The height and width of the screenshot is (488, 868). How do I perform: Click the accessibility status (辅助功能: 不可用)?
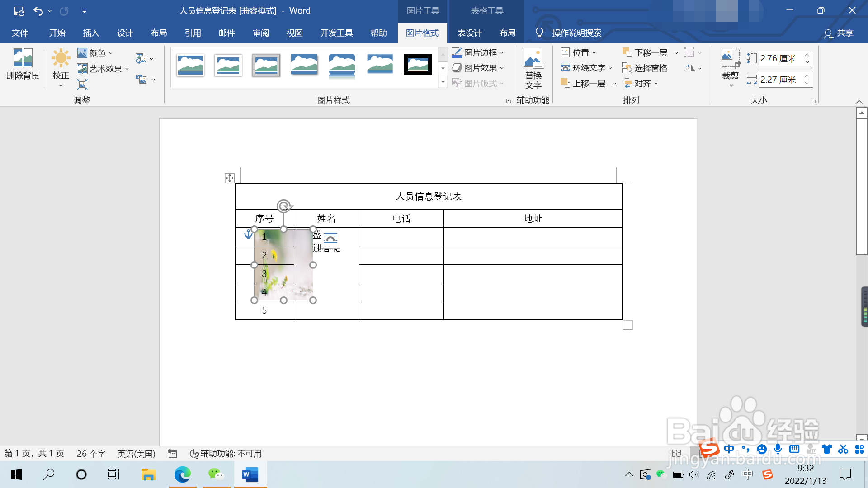[226, 454]
